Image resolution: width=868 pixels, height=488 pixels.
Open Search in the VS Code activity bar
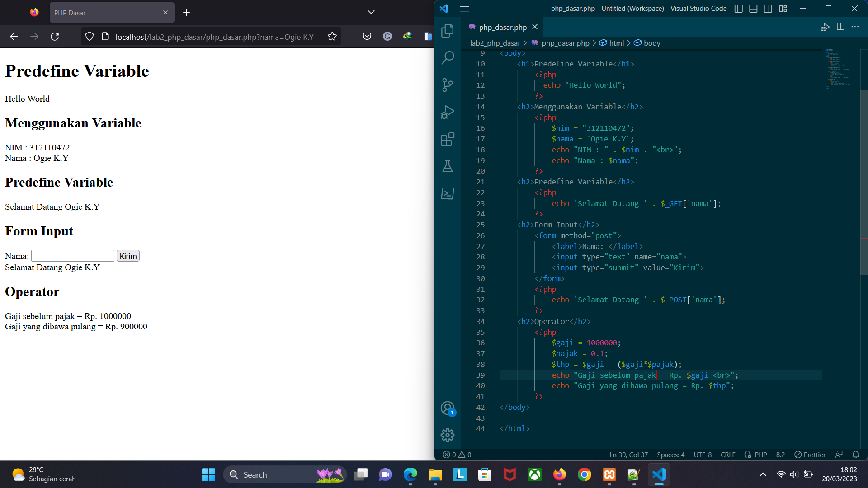click(x=447, y=58)
